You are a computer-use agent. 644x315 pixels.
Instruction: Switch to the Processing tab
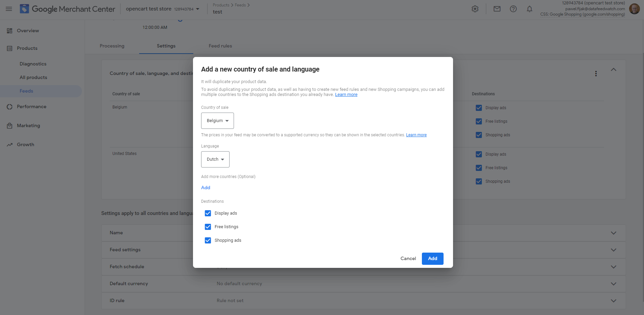[112, 46]
